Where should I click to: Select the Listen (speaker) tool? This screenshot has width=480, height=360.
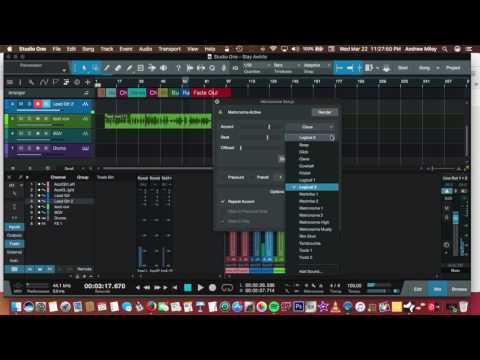163,68
